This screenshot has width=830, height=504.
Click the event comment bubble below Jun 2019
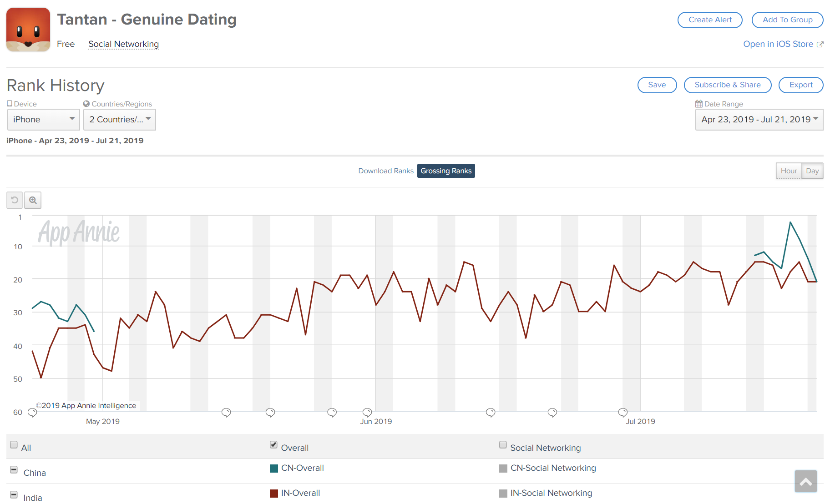coord(367,412)
